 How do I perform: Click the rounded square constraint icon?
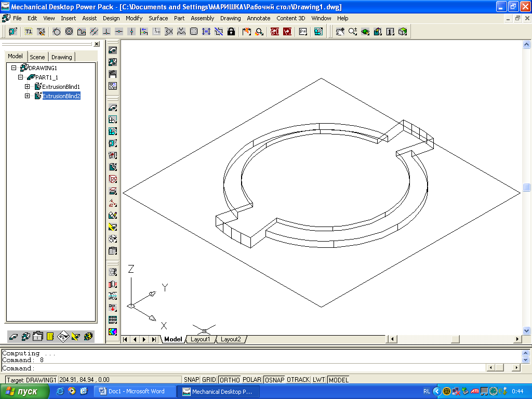(194, 32)
